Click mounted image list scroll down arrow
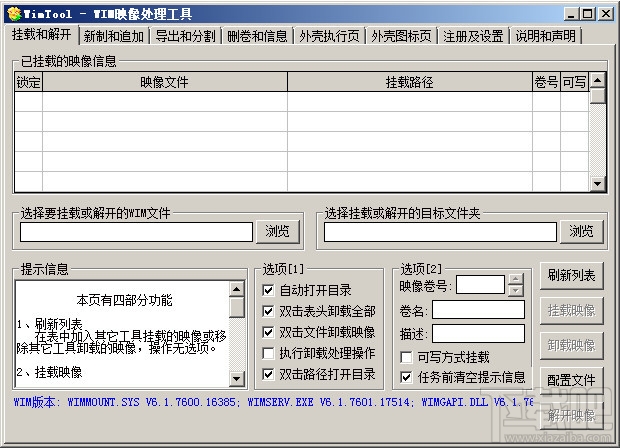This screenshot has height=448, width=620. click(x=597, y=183)
